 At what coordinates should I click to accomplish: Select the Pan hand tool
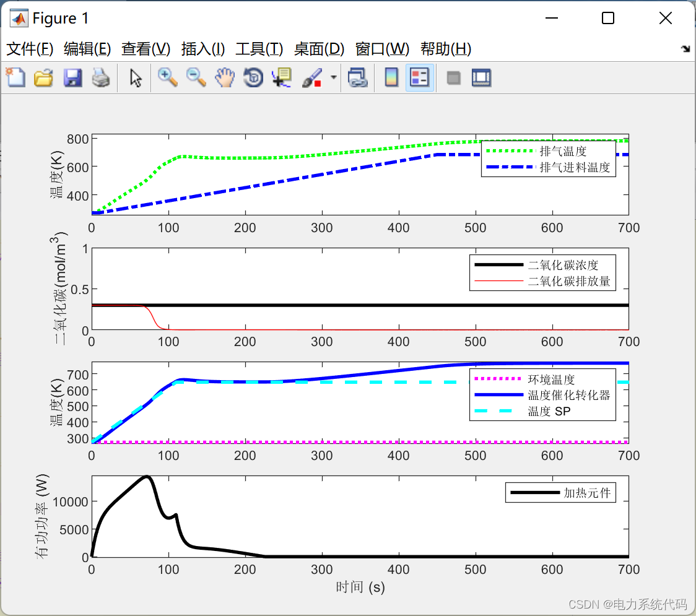point(225,77)
